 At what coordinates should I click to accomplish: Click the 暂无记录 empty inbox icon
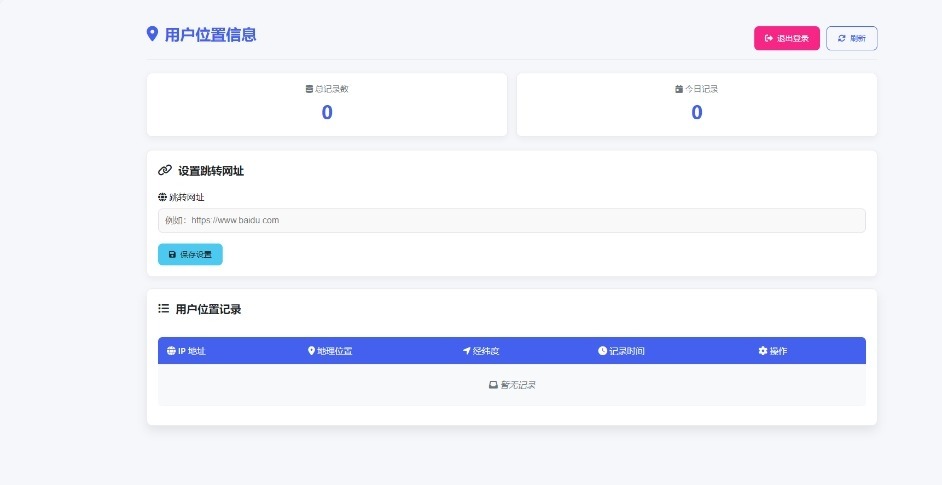[493, 385]
